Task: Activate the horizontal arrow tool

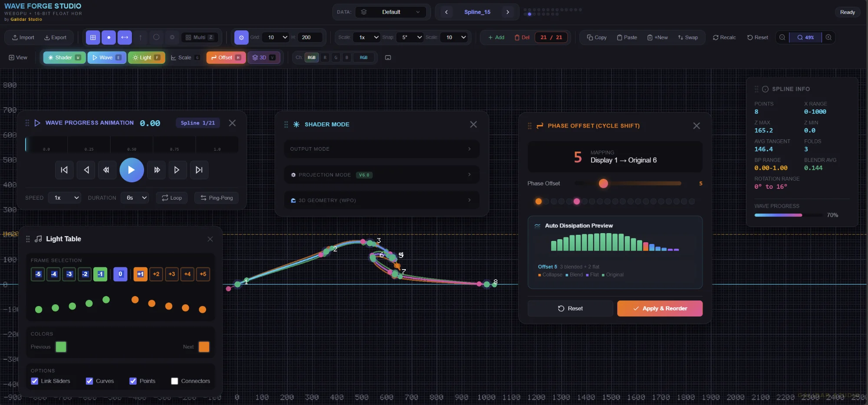Action: [x=125, y=37]
